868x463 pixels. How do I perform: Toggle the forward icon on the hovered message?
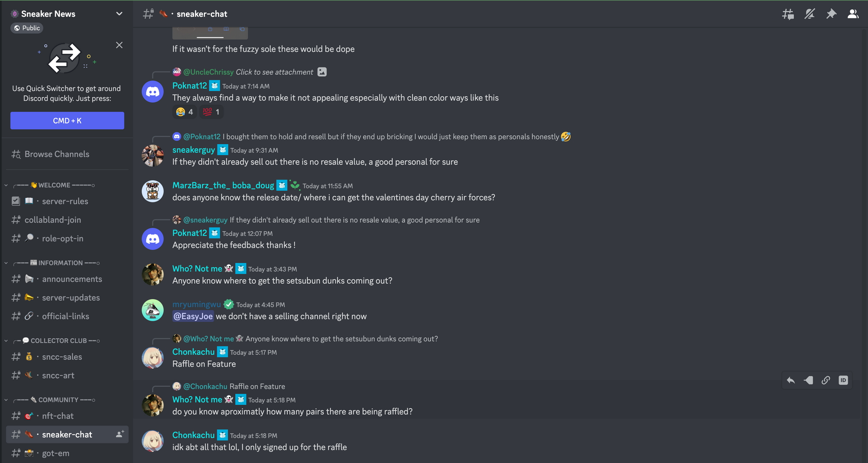pos(808,380)
